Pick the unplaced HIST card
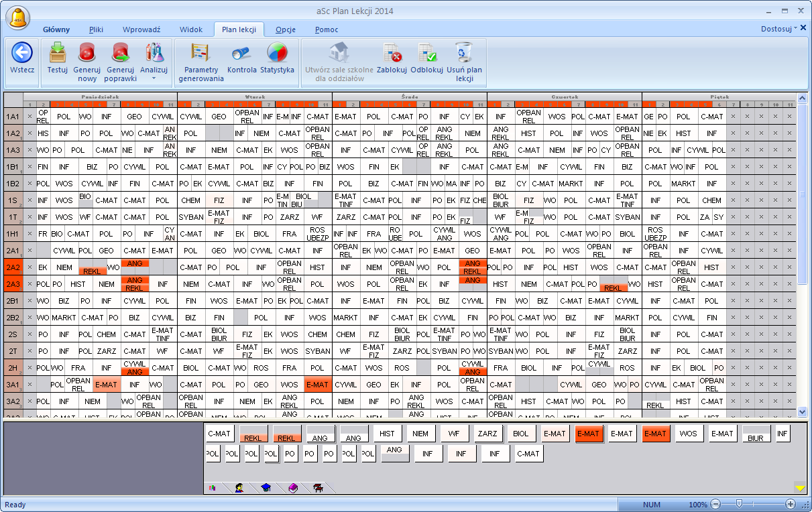This screenshot has height=512, width=812. click(x=388, y=434)
